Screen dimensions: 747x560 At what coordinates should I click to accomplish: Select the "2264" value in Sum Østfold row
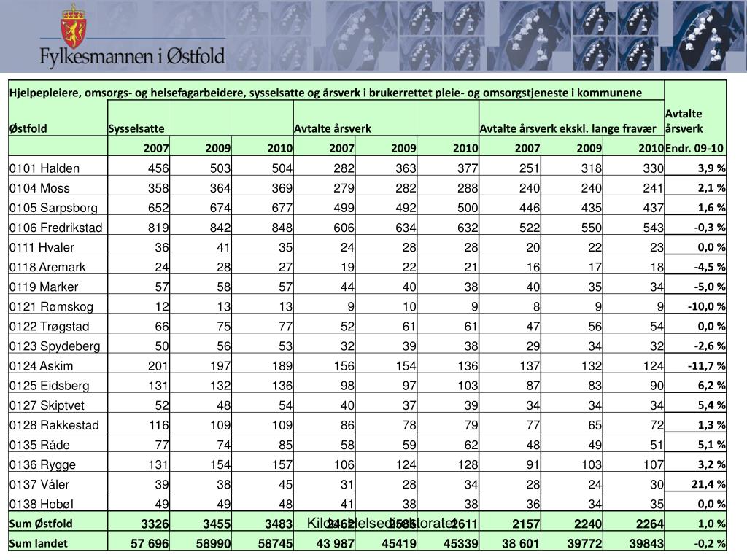point(650,524)
